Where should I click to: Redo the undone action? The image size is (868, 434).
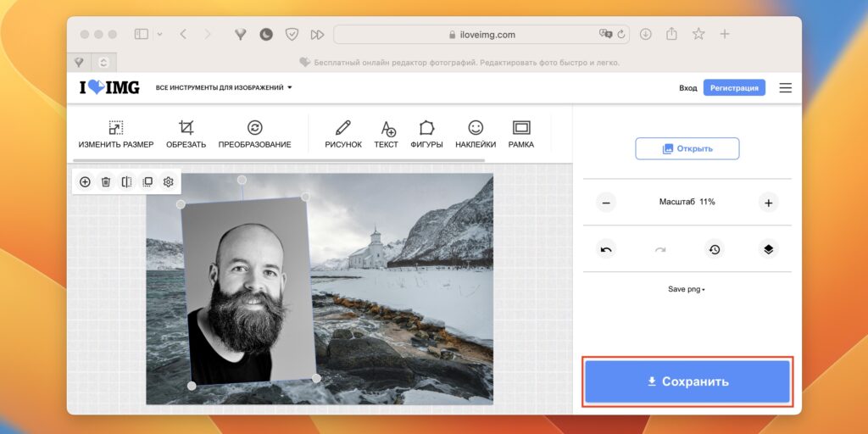659,250
